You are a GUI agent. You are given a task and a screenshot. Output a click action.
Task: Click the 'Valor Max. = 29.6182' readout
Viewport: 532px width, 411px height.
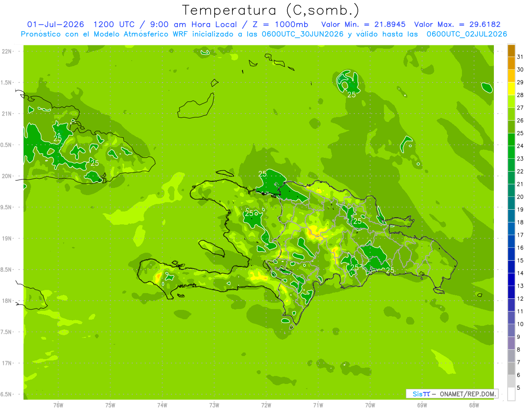pyautogui.click(x=457, y=24)
